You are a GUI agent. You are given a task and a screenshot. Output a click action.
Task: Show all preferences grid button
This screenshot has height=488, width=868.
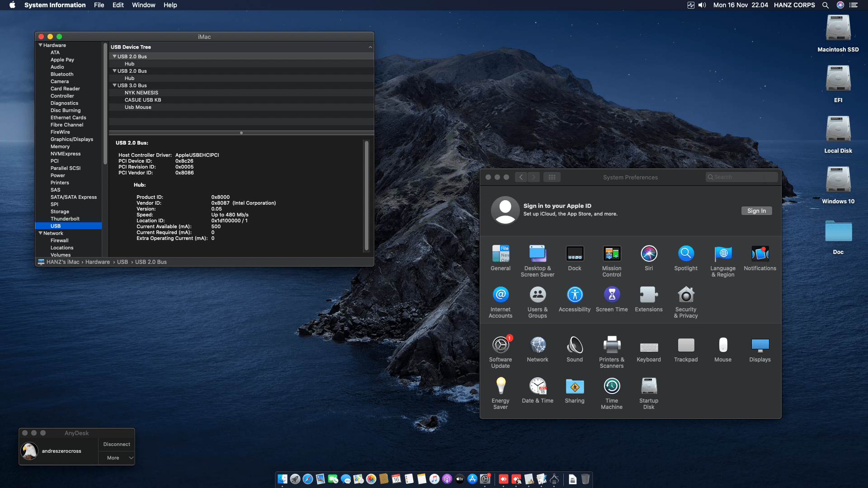(x=552, y=177)
